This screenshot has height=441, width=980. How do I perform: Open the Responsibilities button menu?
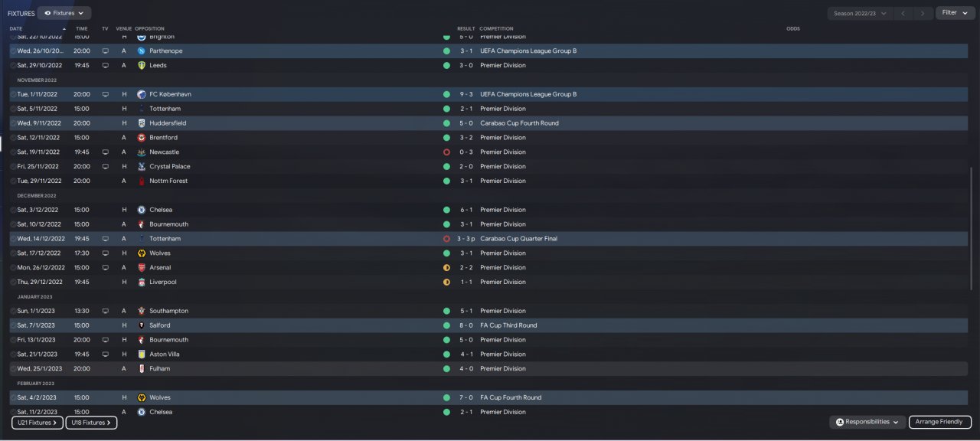click(867, 422)
